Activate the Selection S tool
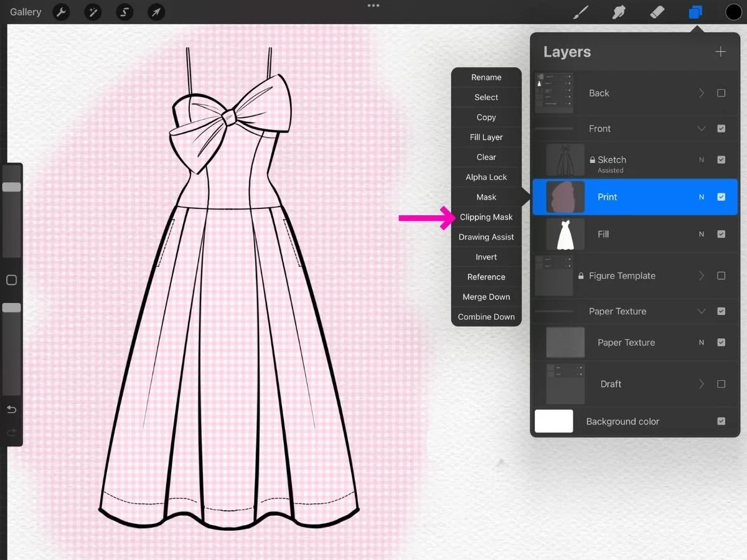 125,12
